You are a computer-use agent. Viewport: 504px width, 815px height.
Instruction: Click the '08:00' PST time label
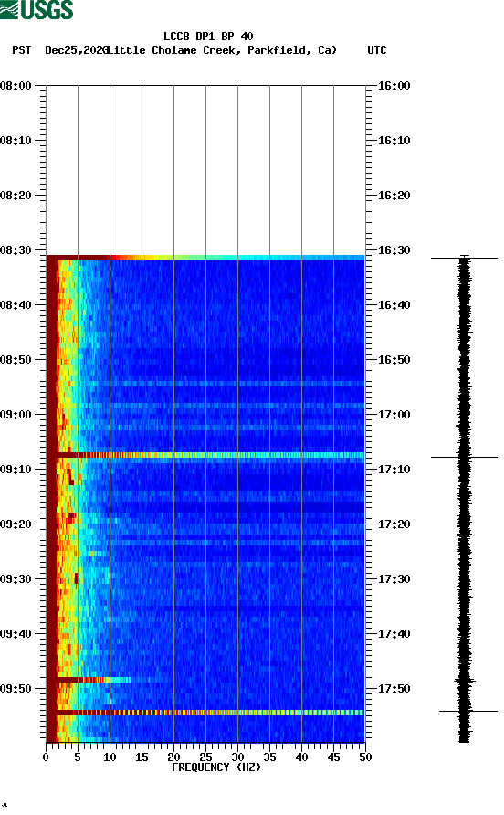(16, 85)
